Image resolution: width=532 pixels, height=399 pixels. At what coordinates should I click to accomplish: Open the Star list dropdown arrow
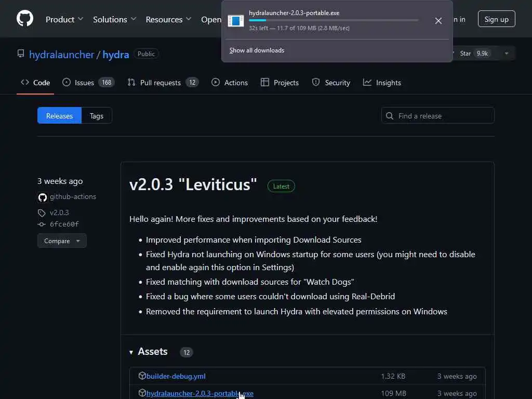[507, 54]
